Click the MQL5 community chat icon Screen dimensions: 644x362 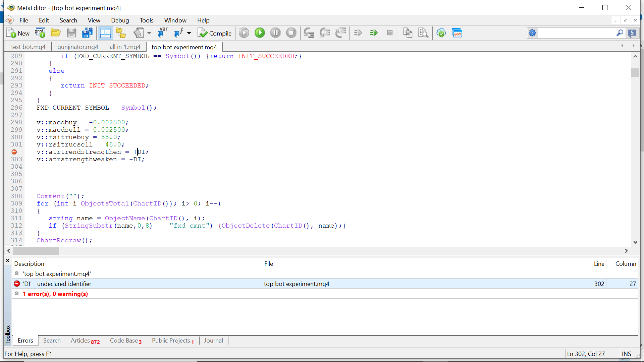[x=632, y=33]
